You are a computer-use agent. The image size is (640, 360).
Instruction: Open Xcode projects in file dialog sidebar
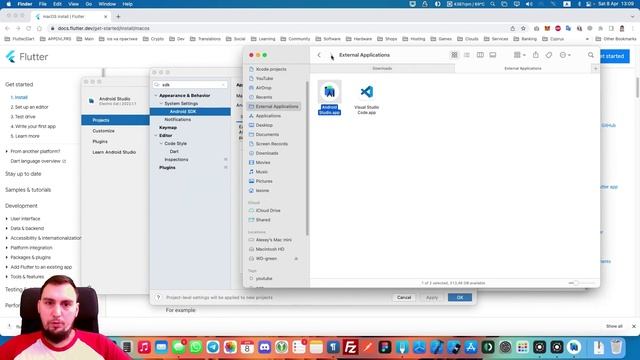(271, 69)
